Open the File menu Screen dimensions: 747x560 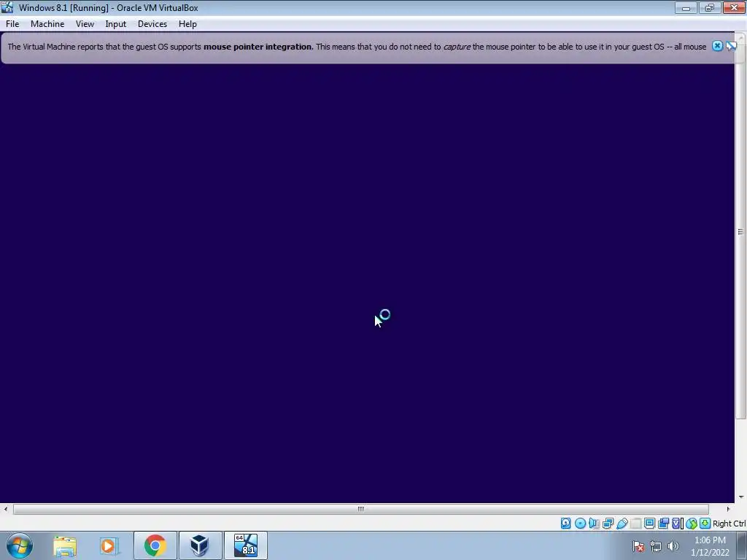[x=12, y=24]
